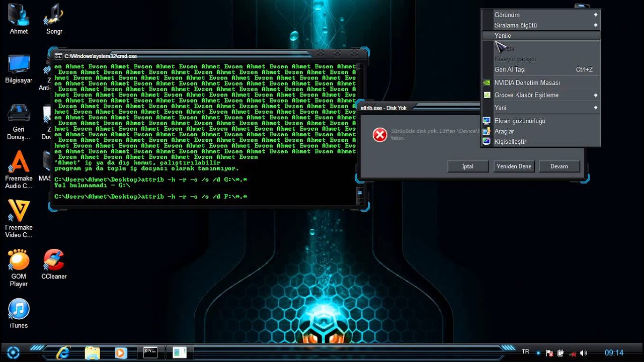Viewport: 644px width, 362px height.
Task: Select the Groove Klasör Eşitleme label
Action: click(526, 95)
